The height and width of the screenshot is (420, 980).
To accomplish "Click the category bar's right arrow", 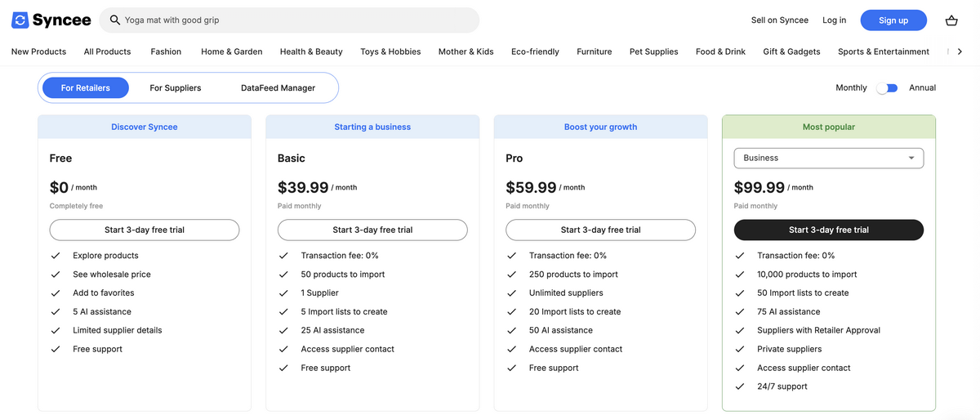I will click(960, 51).
